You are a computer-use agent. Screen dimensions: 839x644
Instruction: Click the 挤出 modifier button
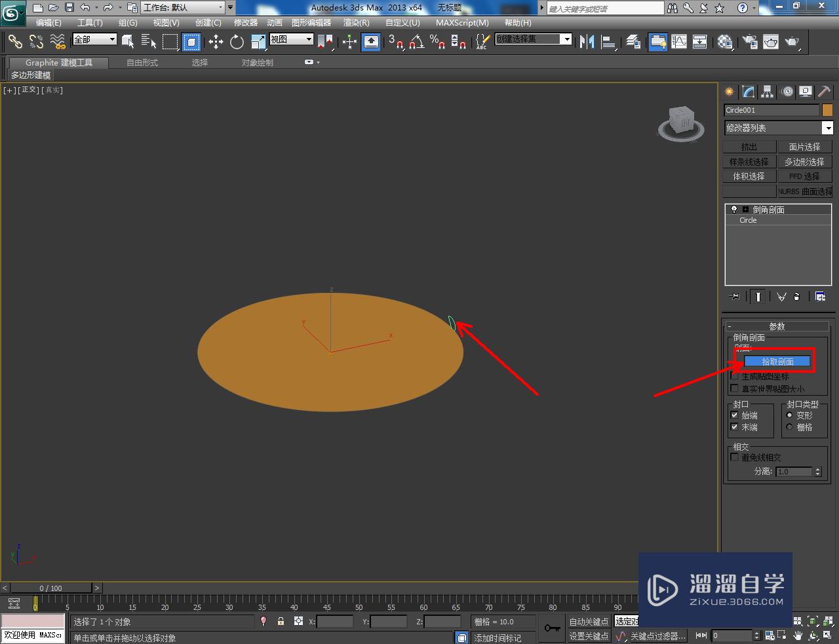coord(749,147)
